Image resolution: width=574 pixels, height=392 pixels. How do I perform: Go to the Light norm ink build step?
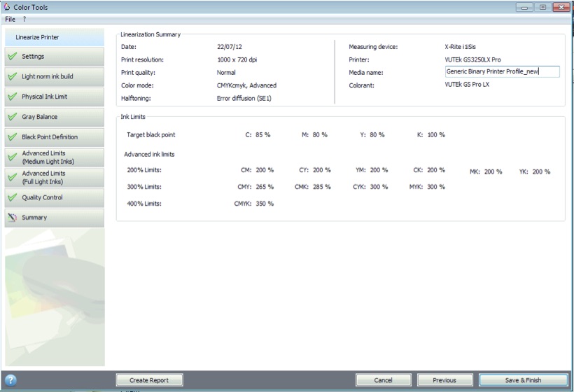(54, 76)
